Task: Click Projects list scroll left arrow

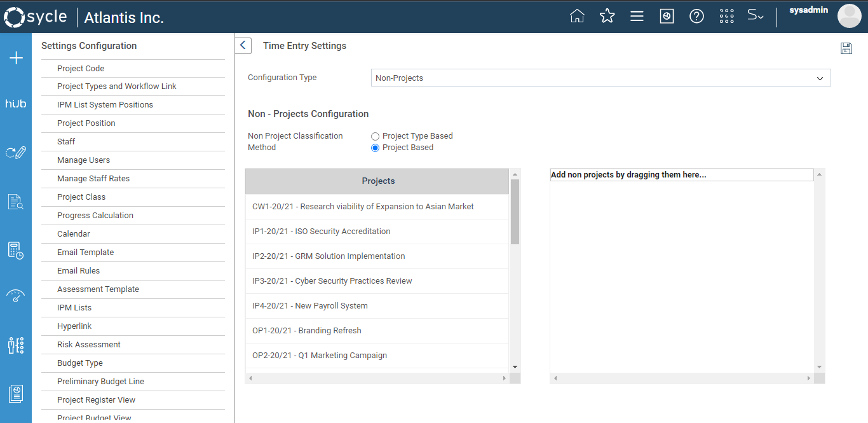Action: click(250, 378)
